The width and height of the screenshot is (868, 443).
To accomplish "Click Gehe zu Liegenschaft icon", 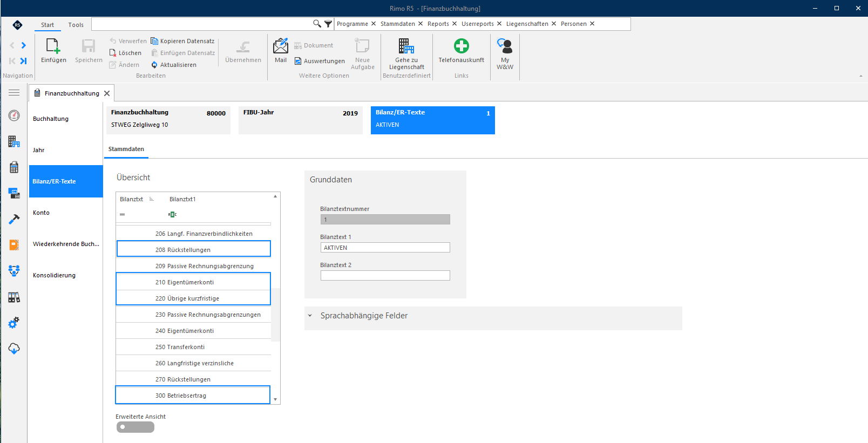I will (x=406, y=46).
